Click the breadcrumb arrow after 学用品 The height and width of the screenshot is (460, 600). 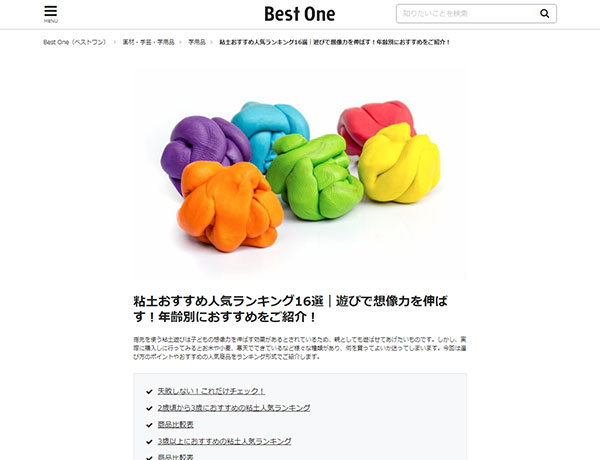(x=211, y=42)
